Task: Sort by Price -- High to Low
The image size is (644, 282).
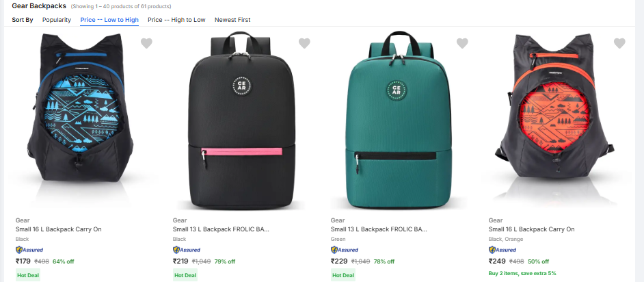Action: click(176, 20)
